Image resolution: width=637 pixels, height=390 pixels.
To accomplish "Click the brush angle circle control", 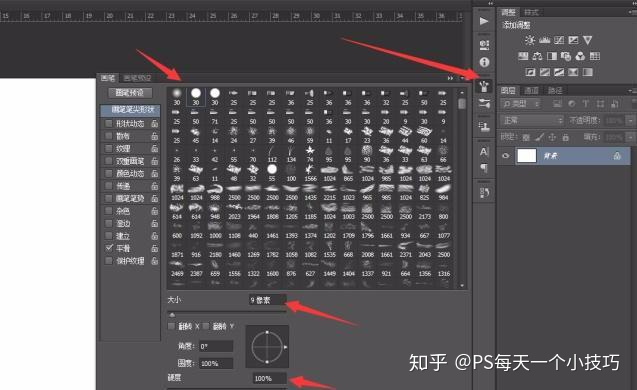I will tap(267, 347).
